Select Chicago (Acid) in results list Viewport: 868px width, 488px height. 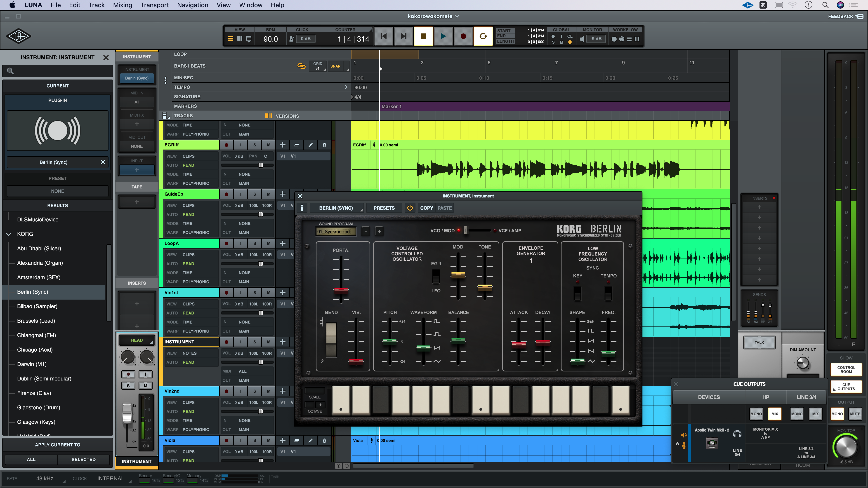35,350
